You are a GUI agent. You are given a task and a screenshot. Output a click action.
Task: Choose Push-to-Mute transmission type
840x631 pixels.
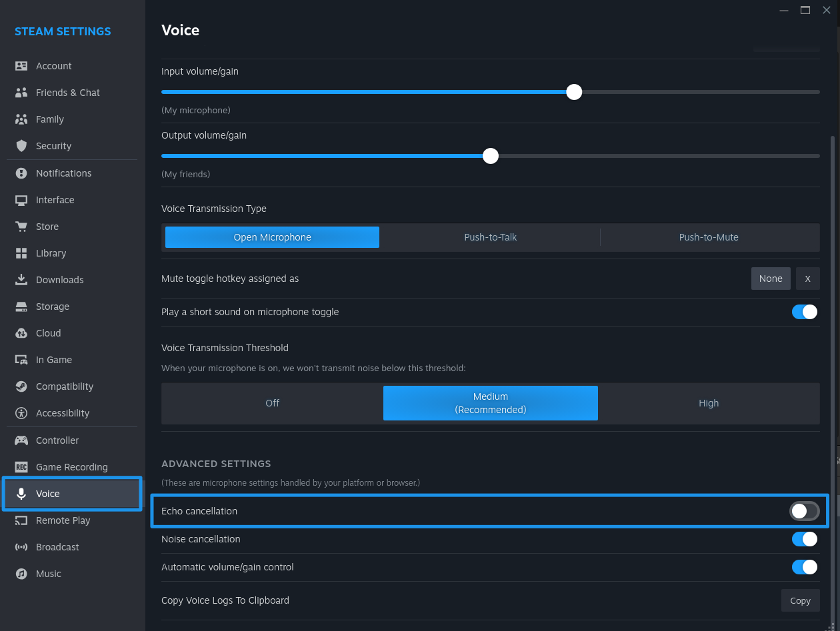[x=709, y=237]
